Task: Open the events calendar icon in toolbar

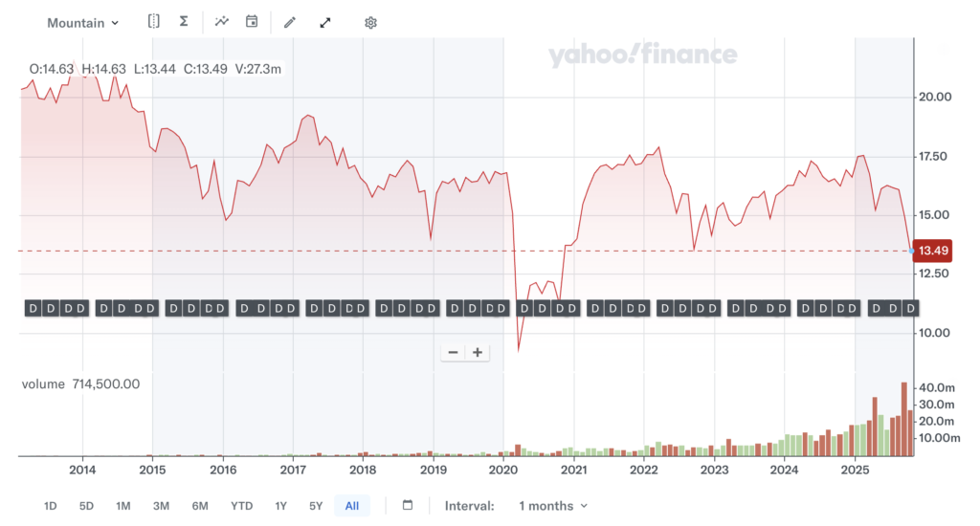Action: click(252, 22)
